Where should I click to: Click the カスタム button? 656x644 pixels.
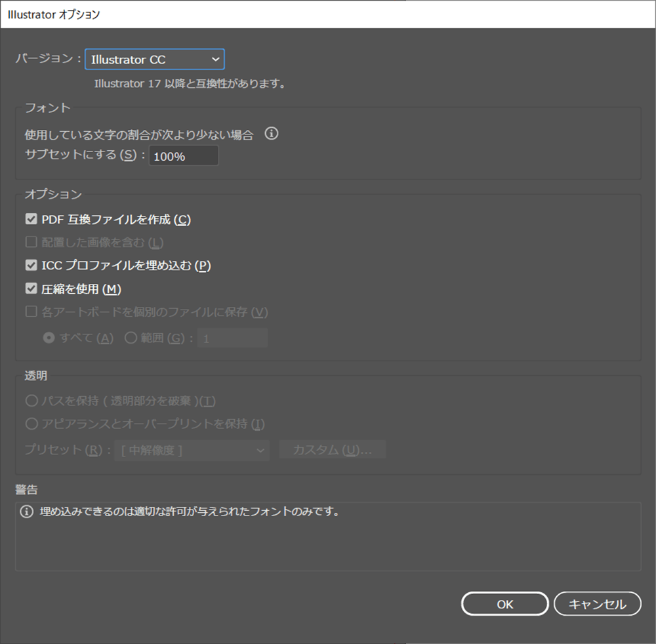tap(332, 449)
